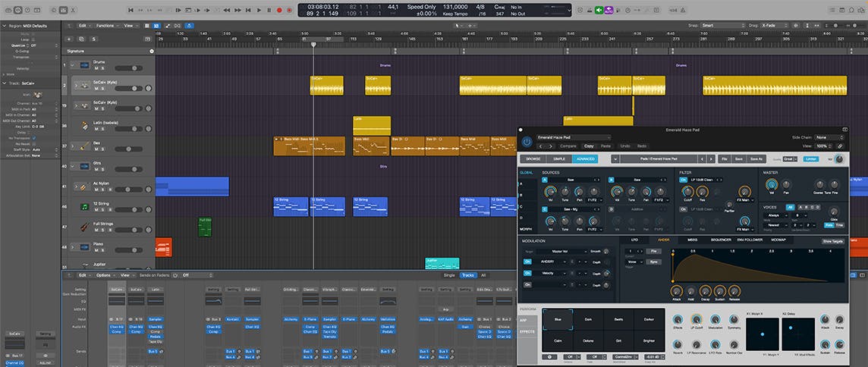
Task: Toggle the Inspector button in control bar
Action: (17, 10)
